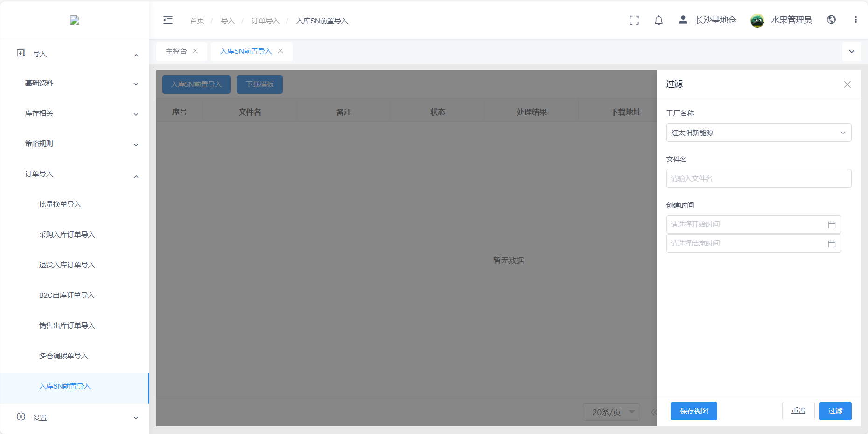Click the logo image in the sidebar
Viewport: 868px width, 434px height.
(x=75, y=20)
